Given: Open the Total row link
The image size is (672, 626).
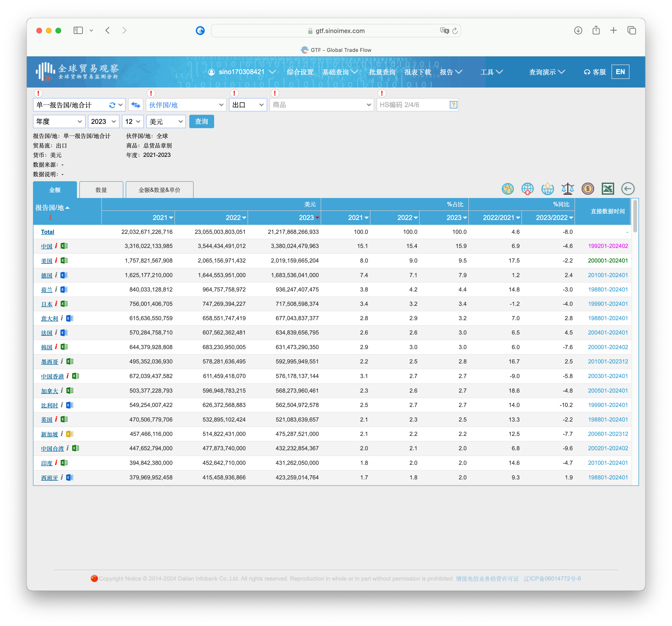Looking at the screenshot, I should pyautogui.click(x=47, y=232).
